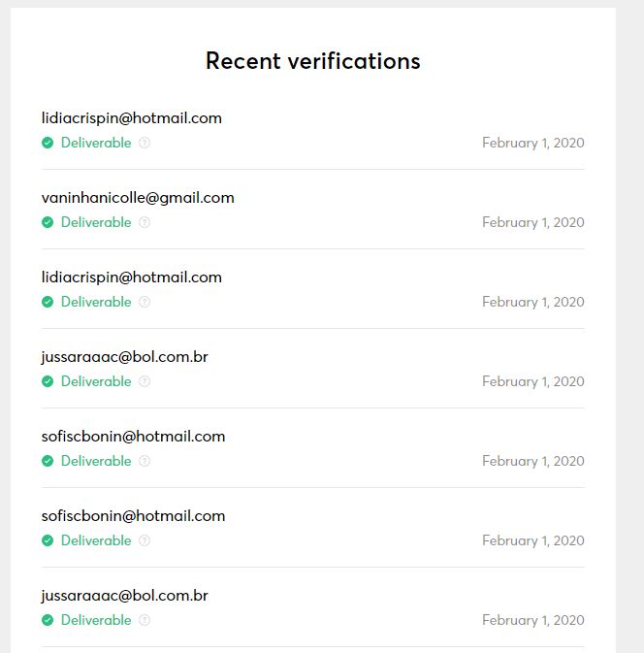The width and height of the screenshot is (644, 653).
Task: Click help icon under first jussaraaac@bol.com.br entry
Action: click(145, 381)
